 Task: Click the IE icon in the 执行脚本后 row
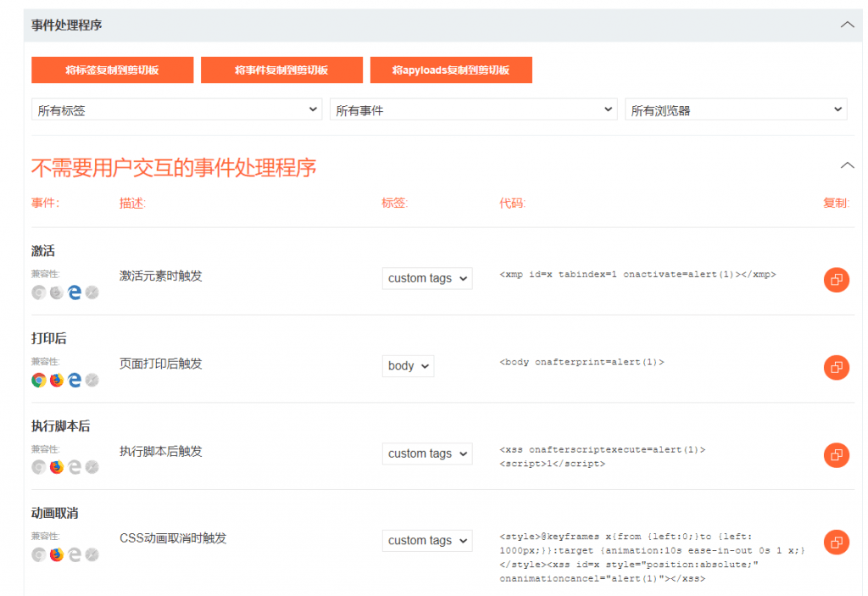click(75, 467)
